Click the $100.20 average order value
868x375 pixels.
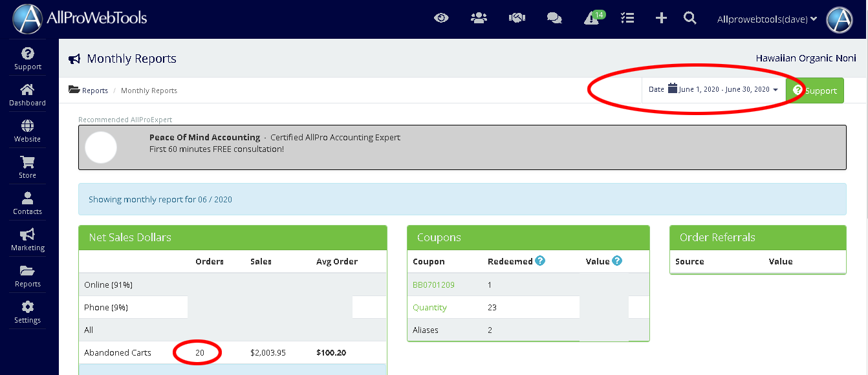(x=331, y=353)
